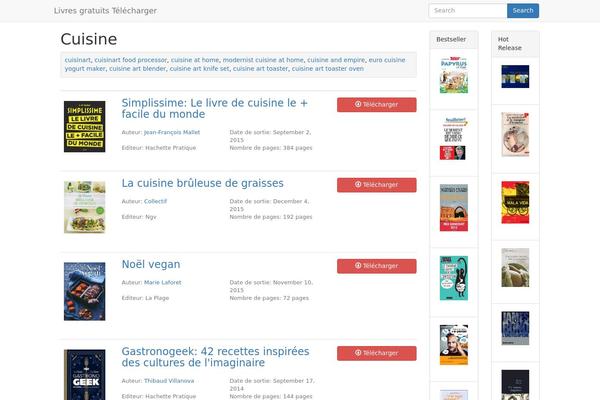The width and height of the screenshot is (600, 400).
Task: Click Nombre de pages: 192 pages
Action: coord(271,217)
